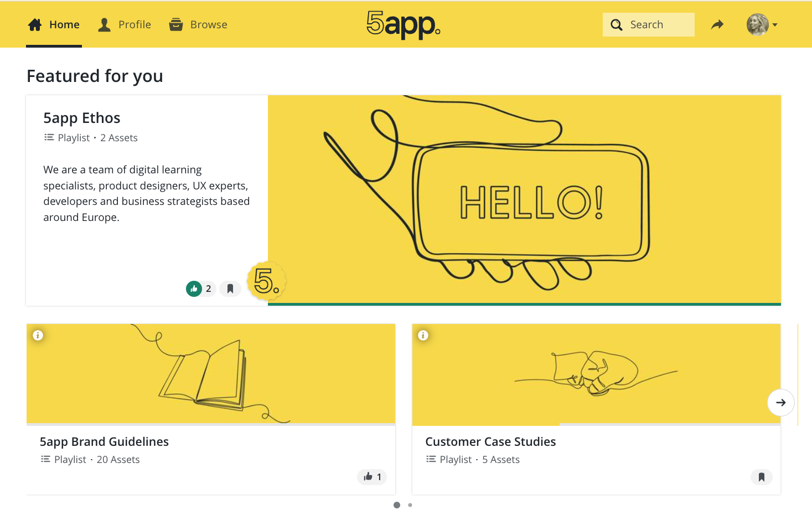Click the '5 Assets' text
This screenshot has width=812, height=530.
[x=501, y=460]
